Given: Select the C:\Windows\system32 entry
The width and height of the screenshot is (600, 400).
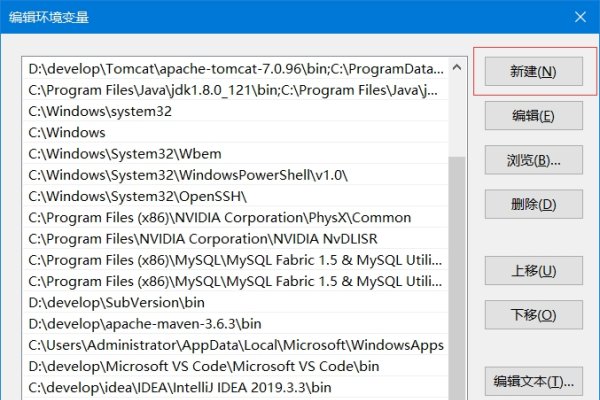Looking at the screenshot, I should [x=100, y=111].
